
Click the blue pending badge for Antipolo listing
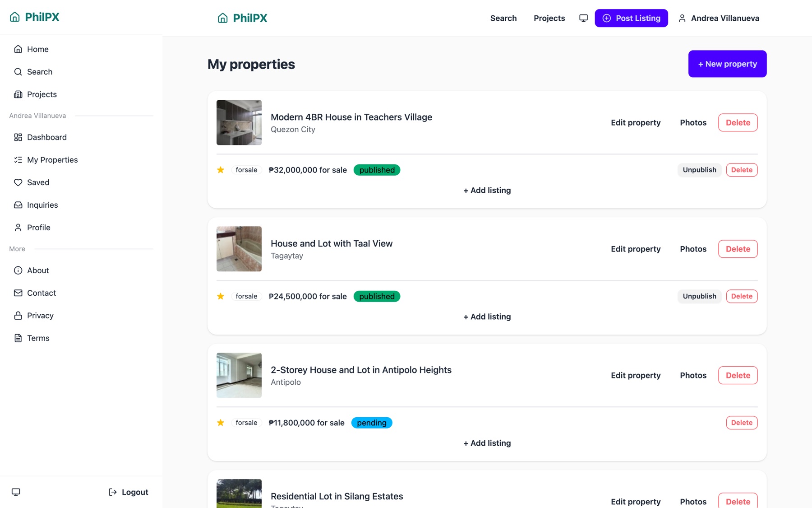(x=372, y=423)
